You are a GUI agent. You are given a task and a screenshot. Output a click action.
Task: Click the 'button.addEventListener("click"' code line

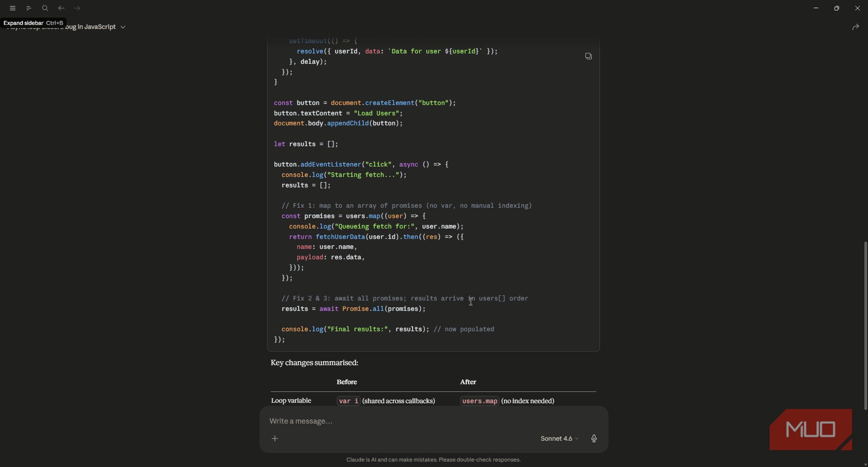(x=361, y=165)
